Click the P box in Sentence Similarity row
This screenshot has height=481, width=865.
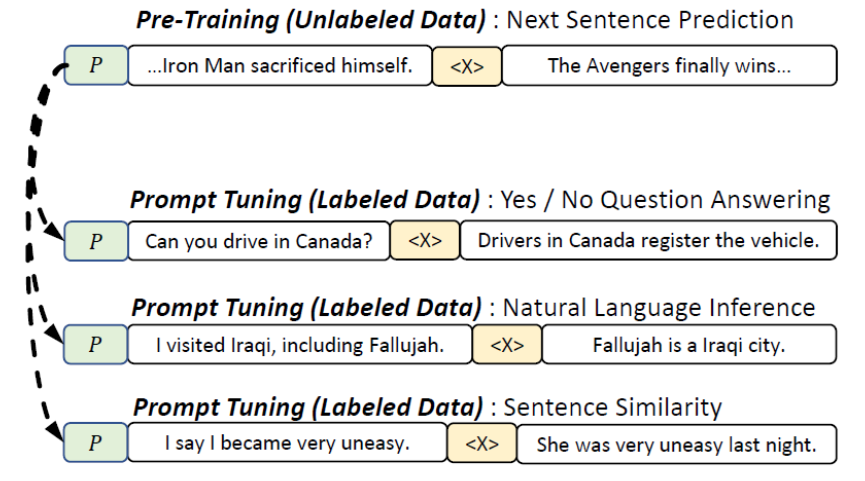[x=95, y=442]
